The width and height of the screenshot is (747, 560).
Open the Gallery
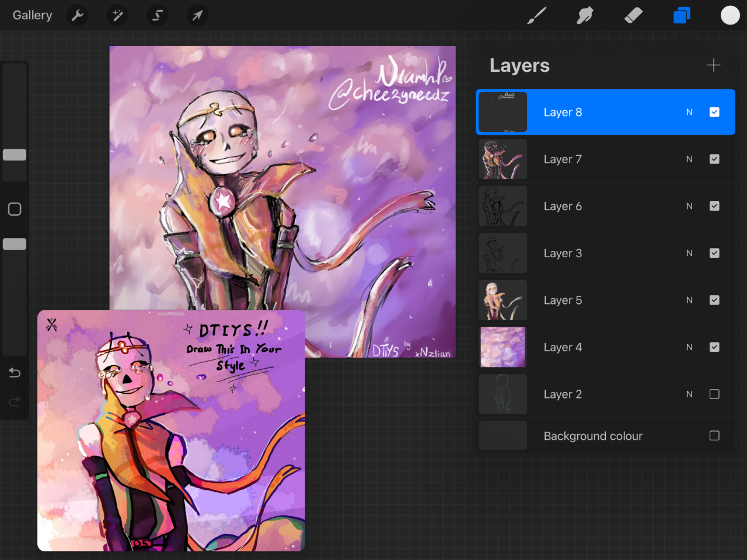[x=33, y=15]
